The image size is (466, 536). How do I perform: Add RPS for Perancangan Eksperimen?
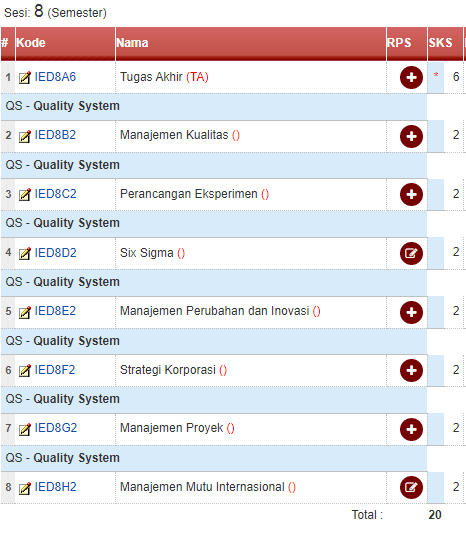[x=411, y=195]
